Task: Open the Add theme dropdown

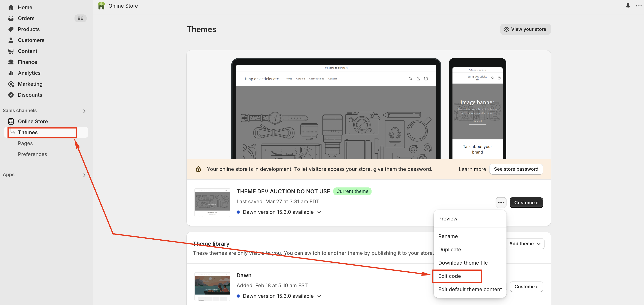Action: point(525,244)
